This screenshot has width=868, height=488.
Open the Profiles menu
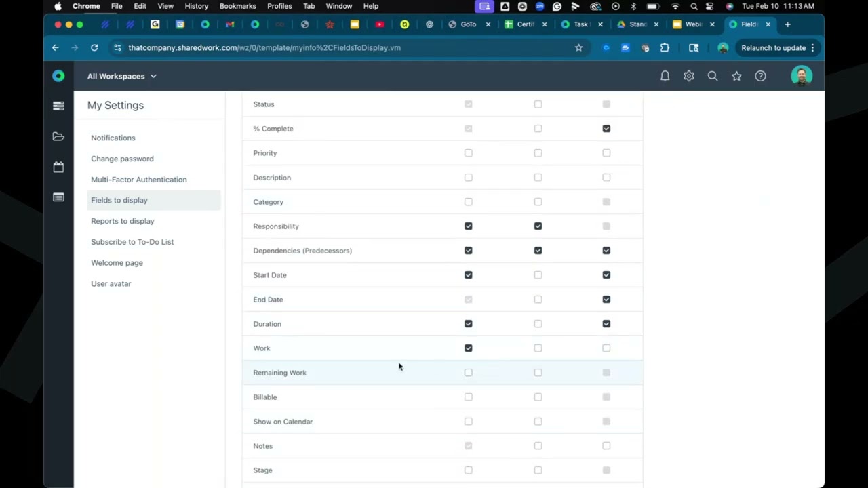(279, 6)
